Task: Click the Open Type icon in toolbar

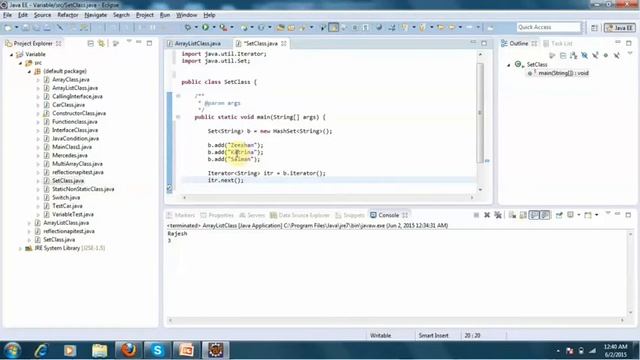Action: coord(280,27)
